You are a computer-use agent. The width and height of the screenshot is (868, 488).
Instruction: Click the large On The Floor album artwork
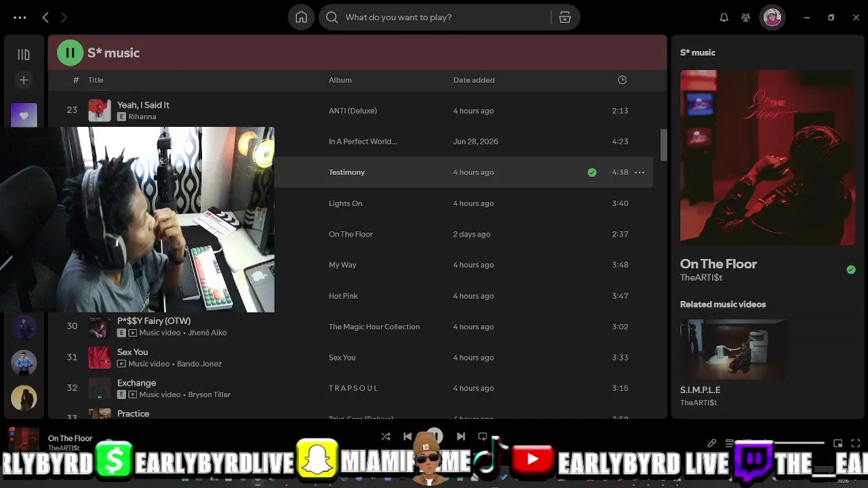coord(768,157)
